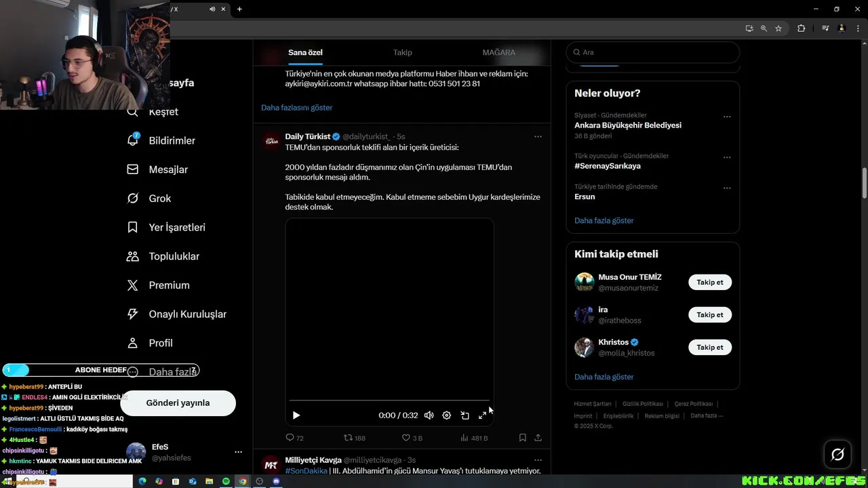Open Chrome media controls icon
Screen dimensions: 868x488
[825, 28]
